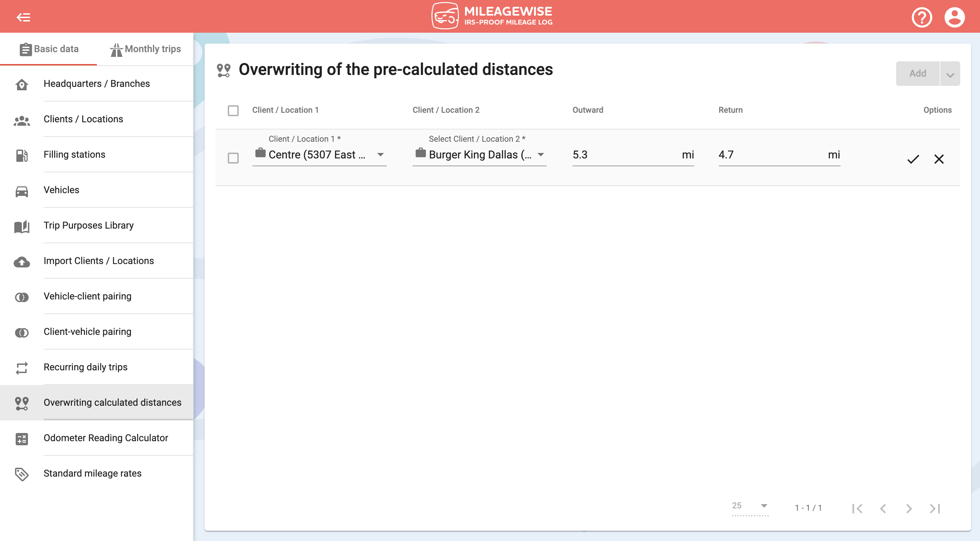Open Client-vehicle pairing menu item
980x541 pixels.
pyautogui.click(x=96, y=331)
